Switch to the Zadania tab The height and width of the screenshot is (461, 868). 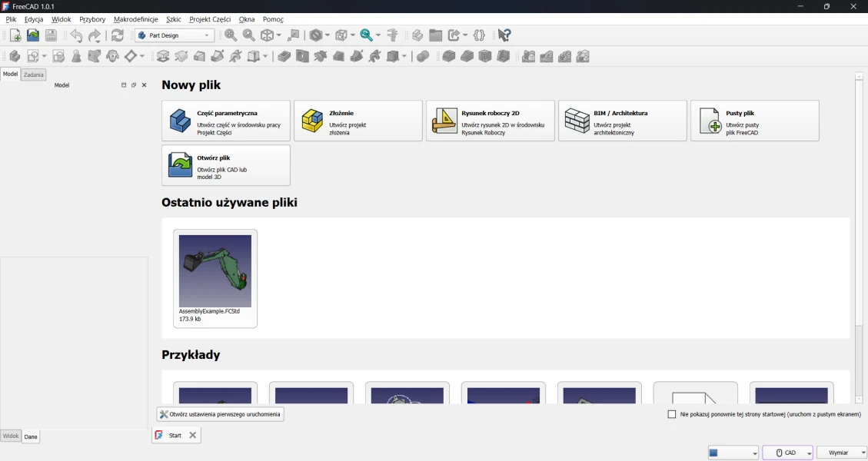[34, 75]
